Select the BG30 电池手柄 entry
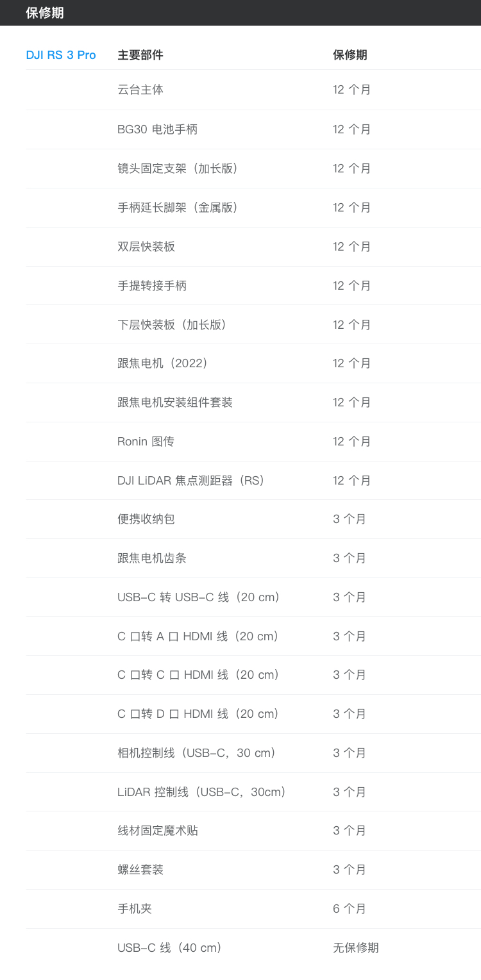481x980 pixels. pyautogui.click(x=157, y=129)
